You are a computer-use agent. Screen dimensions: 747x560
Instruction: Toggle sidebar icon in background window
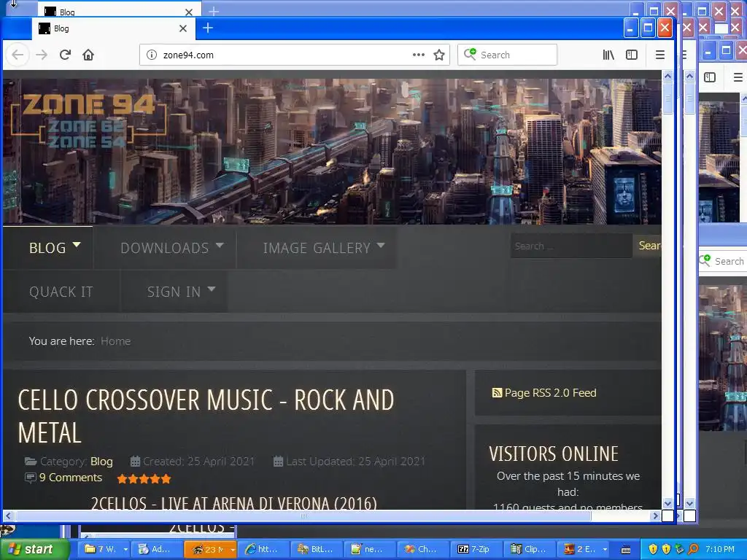click(x=709, y=77)
